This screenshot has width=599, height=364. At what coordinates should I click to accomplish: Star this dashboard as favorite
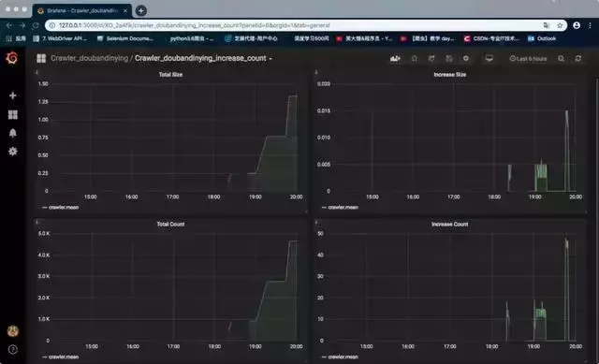click(415, 58)
